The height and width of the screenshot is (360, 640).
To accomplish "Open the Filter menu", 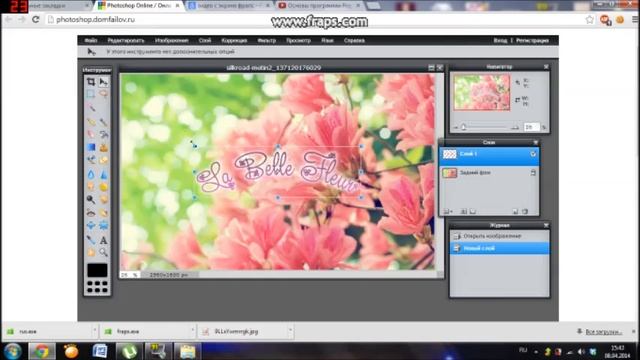I will (x=267, y=40).
